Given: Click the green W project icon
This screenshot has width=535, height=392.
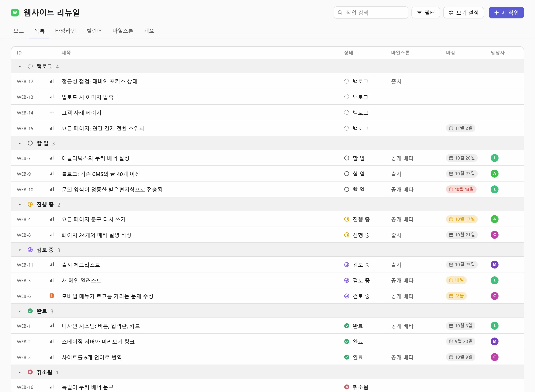Looking at the screenshot, I should click(x=15, y=13).
